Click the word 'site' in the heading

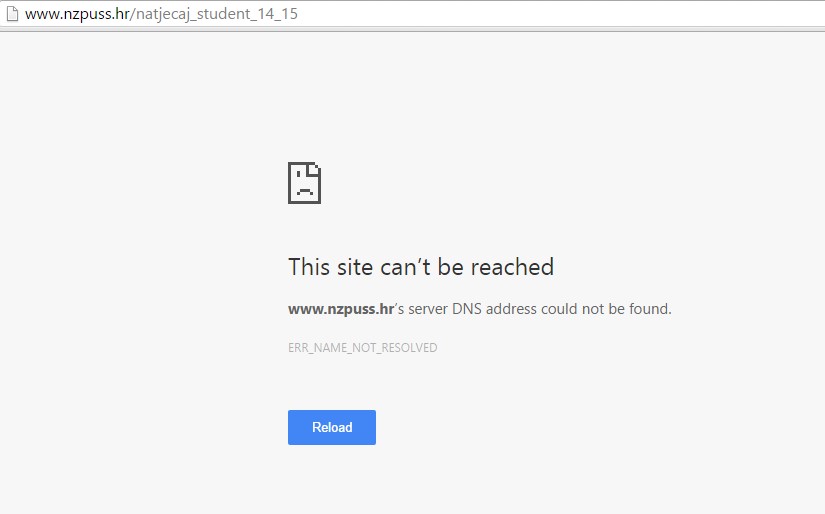(355, 267)
